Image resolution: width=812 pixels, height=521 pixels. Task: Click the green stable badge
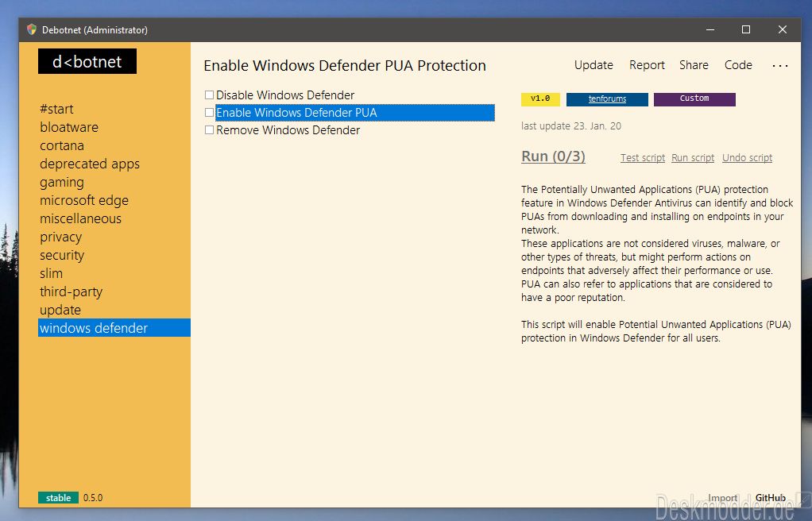click(58, 498)
